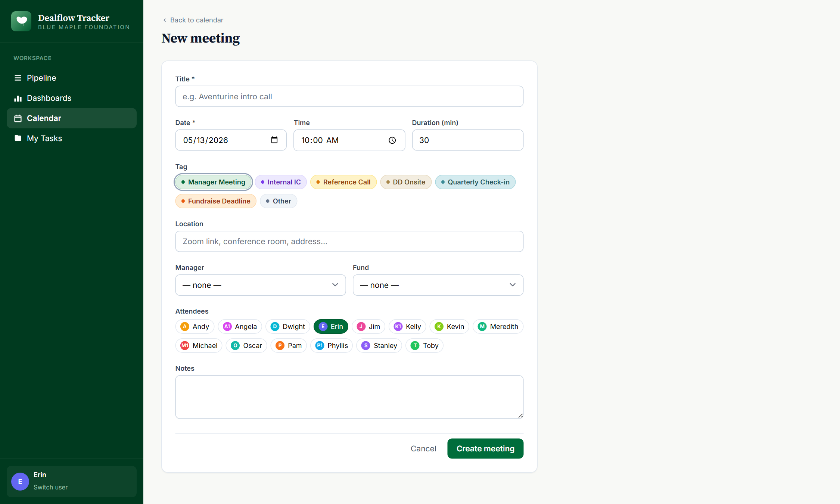
Task: Remove Erin from the attendees
Action: (x=331, y=326)
